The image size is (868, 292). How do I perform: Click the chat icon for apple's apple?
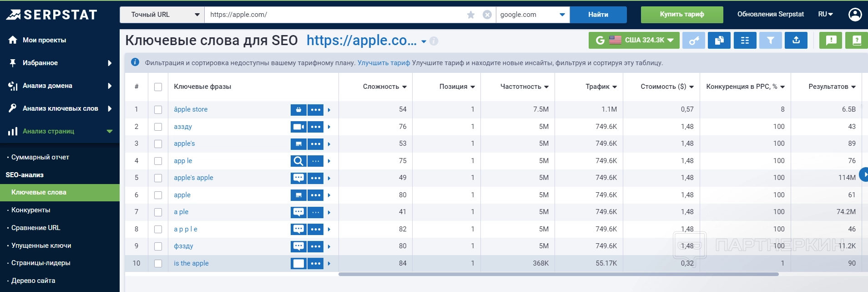298,178
